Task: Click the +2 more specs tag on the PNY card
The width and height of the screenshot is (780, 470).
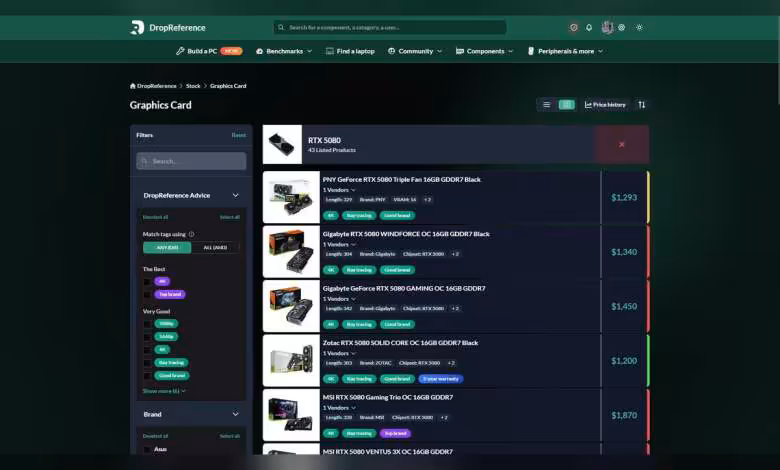Action: (x=427, y=199)
